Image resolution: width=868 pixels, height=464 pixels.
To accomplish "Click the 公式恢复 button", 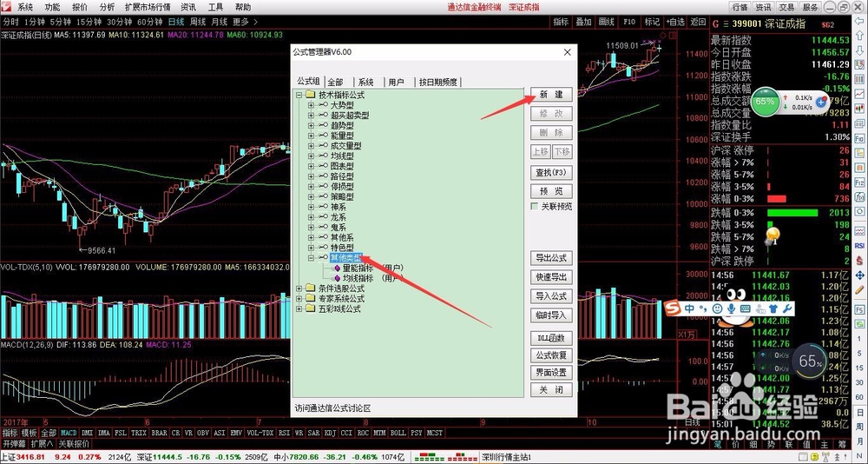I will click(551, 355).
